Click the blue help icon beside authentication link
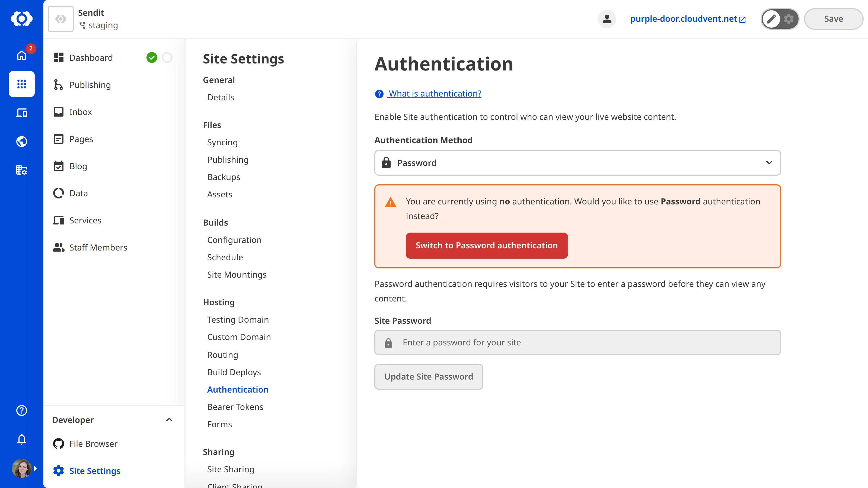868x488 pixels. point(379,94)
